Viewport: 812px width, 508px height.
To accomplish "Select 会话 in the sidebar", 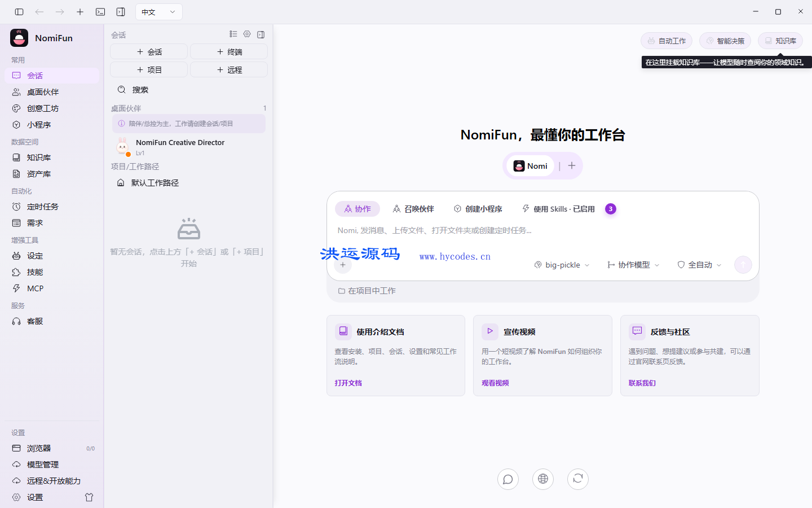I will click(52, 76).
